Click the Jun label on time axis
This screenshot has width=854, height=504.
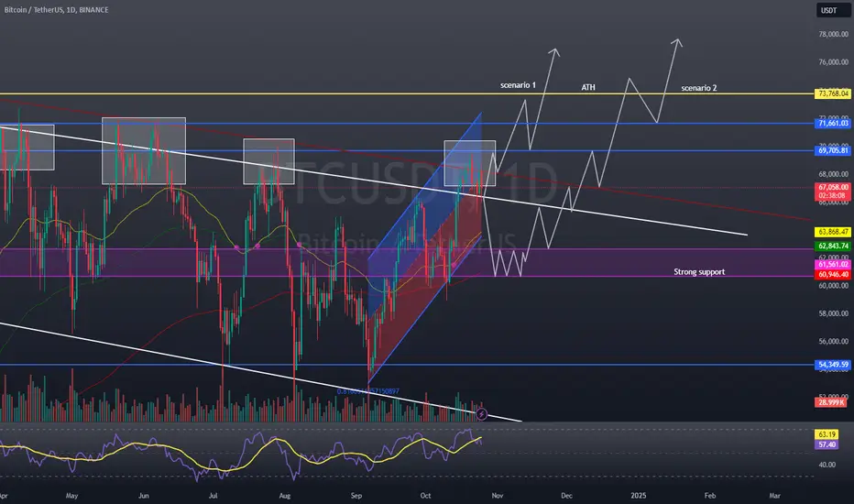tap(143, 496)
